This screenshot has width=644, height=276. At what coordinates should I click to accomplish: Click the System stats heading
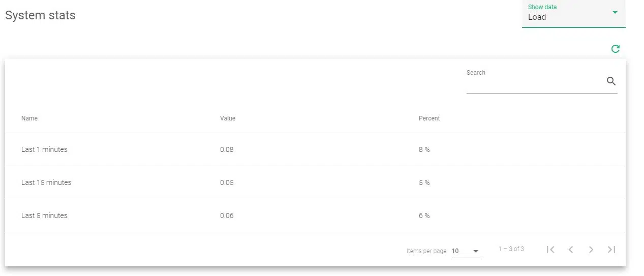[x=40, y=15]
